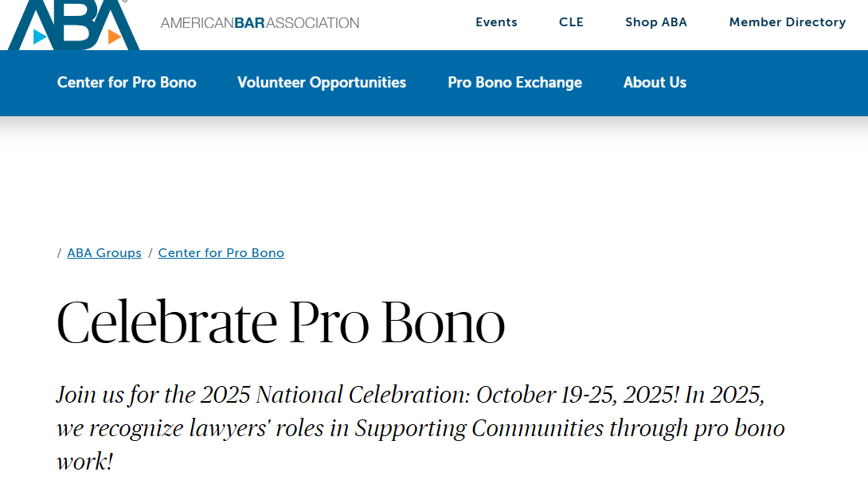The image size is (868, 503).
Task: Click the Celebrate Pro Bono heading
Action: coord(280,323)
